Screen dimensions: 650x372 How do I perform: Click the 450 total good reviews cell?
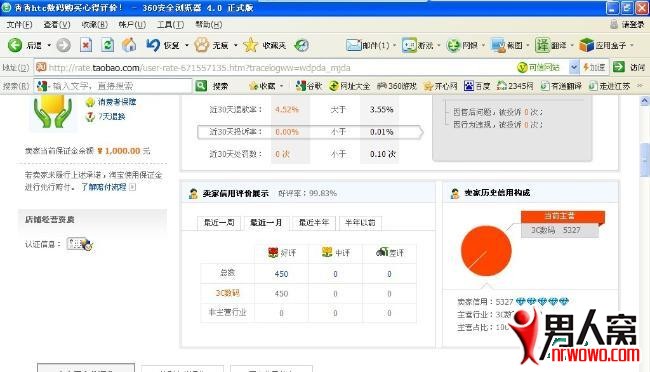281,274
